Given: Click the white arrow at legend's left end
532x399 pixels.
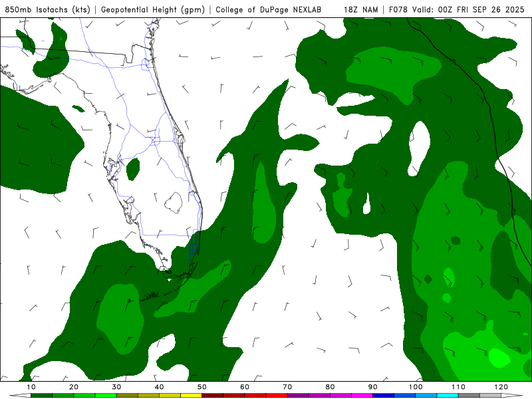Looking at the screenshot, I should click(20, 396).
